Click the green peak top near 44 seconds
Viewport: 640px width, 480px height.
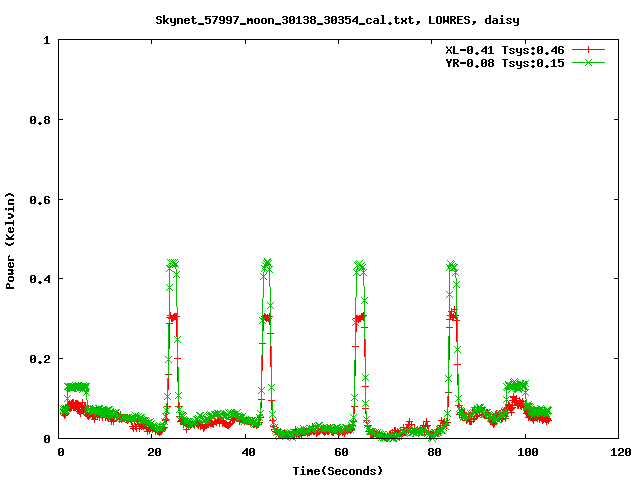(x=266, y=263)
